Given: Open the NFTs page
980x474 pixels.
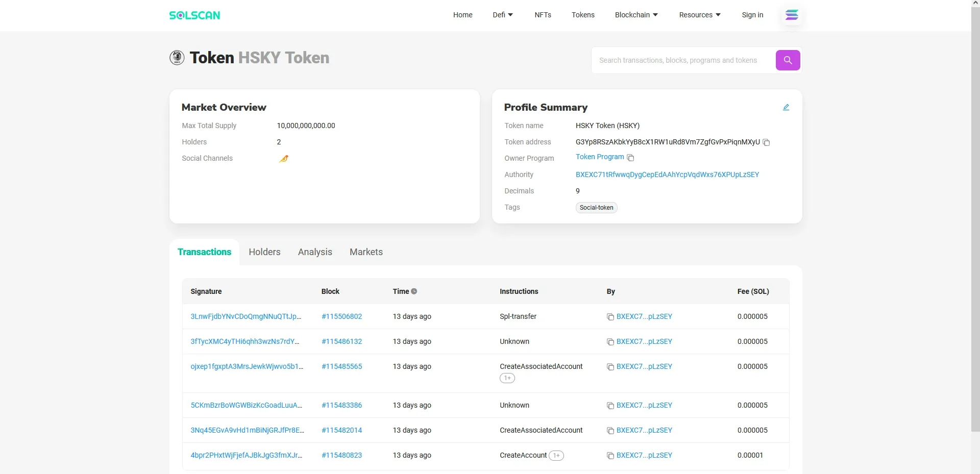Looking at the screenshot, I should pyautogui.click(x=543, y=15).
